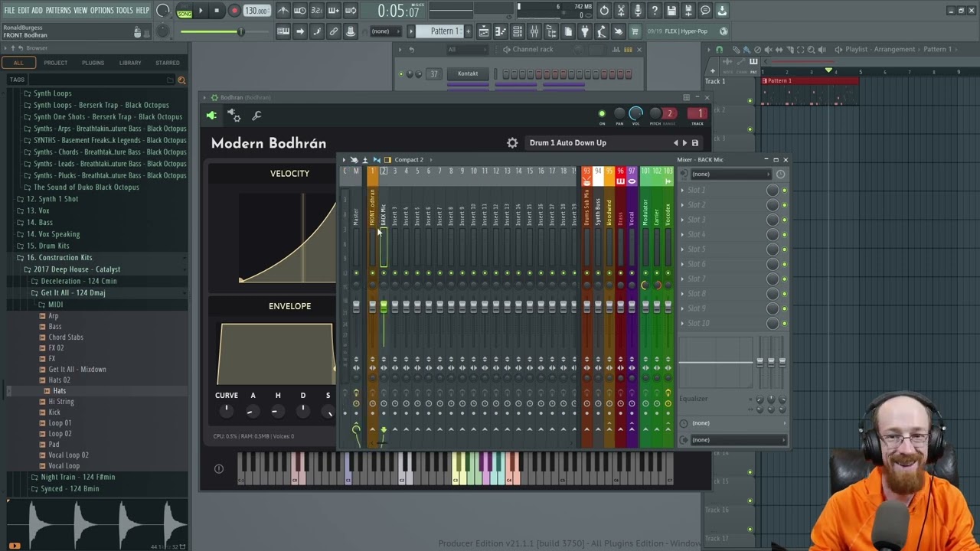
Task: Click the FLEX | Hyper-Pop news panel
Action: tap(687, 31)
